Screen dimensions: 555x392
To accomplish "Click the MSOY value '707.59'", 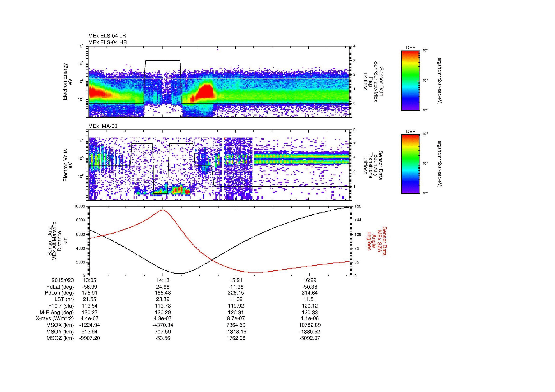I will point(163,332).
